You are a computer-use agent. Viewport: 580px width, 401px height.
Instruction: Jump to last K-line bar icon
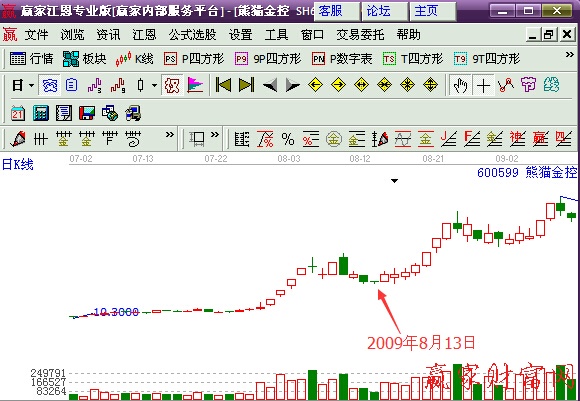[x=246, y=85]
